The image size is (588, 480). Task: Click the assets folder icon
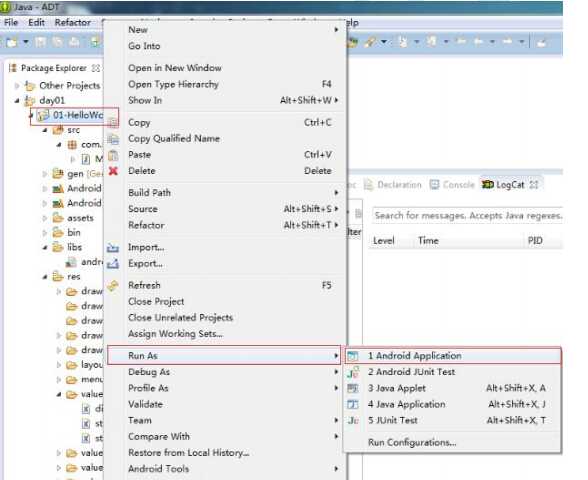click(58, 218)
